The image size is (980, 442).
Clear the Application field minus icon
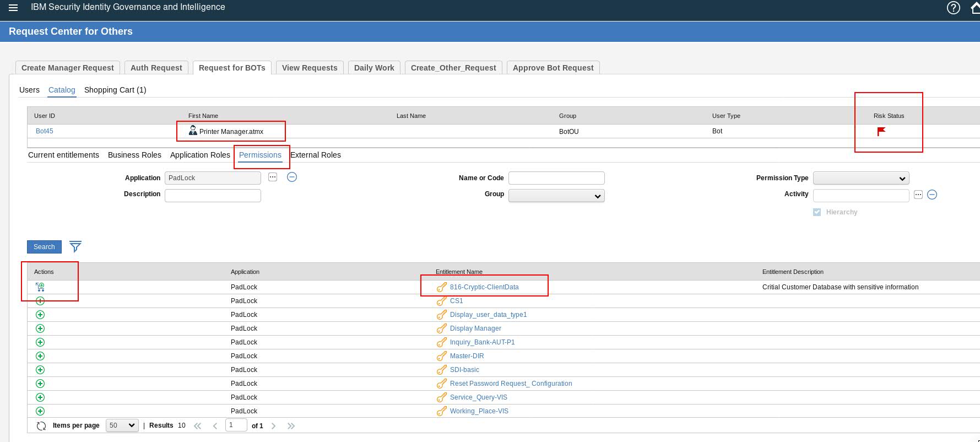point(292,177)
